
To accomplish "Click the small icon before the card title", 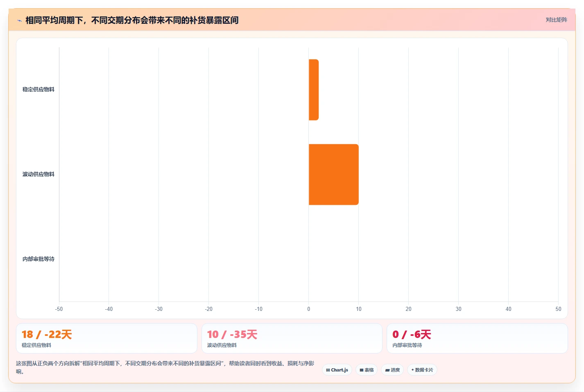I will coord(19,20).
